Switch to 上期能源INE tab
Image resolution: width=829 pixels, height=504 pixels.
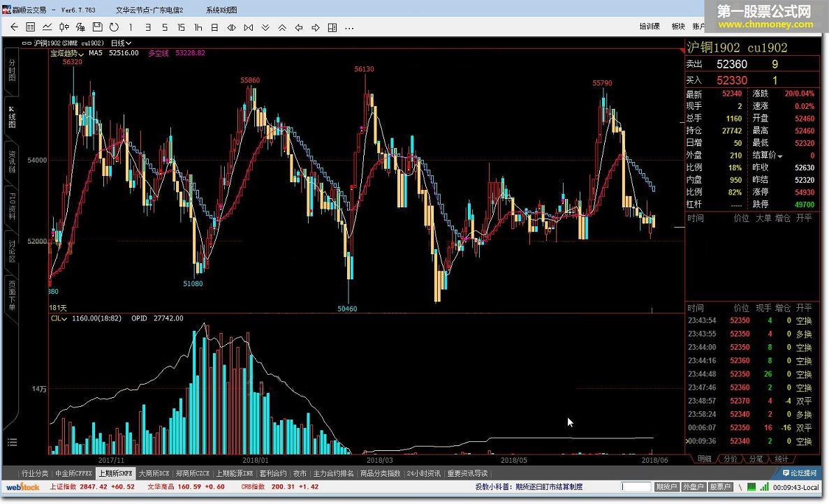click(234, 473)
